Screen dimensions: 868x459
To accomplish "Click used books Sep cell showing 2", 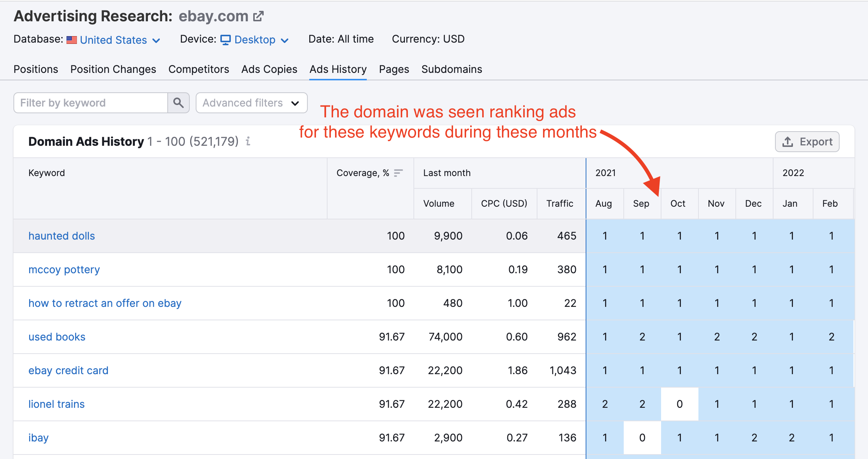I will tap(642, 337).
